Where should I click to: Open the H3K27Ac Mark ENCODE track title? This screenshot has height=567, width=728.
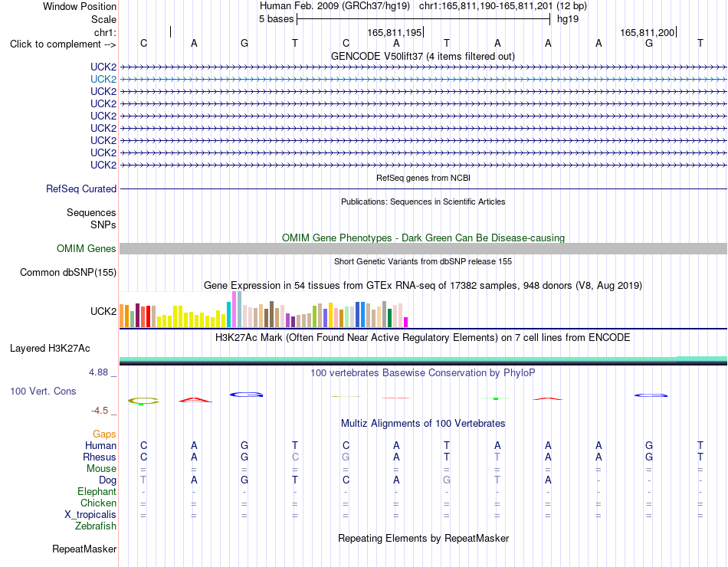(422, 338)
